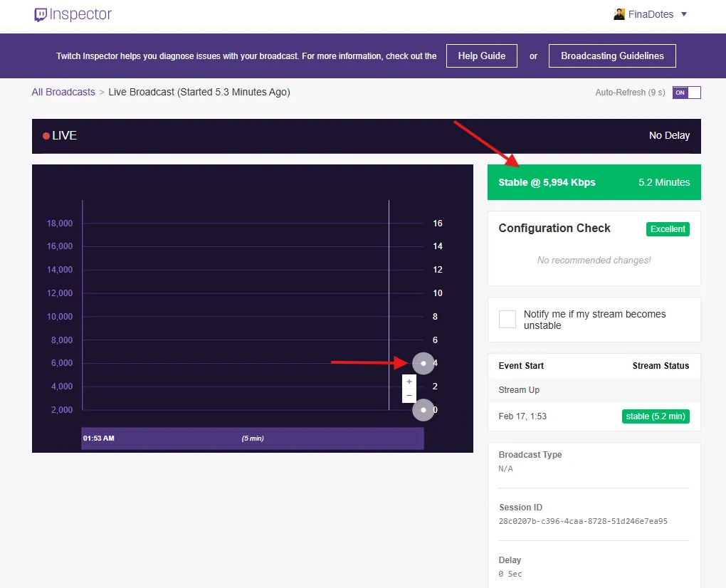The height and width of the screenshot is (588, 726).
Task: Click the FinaDotes profile avatar
Action: [x=619, y=14]
